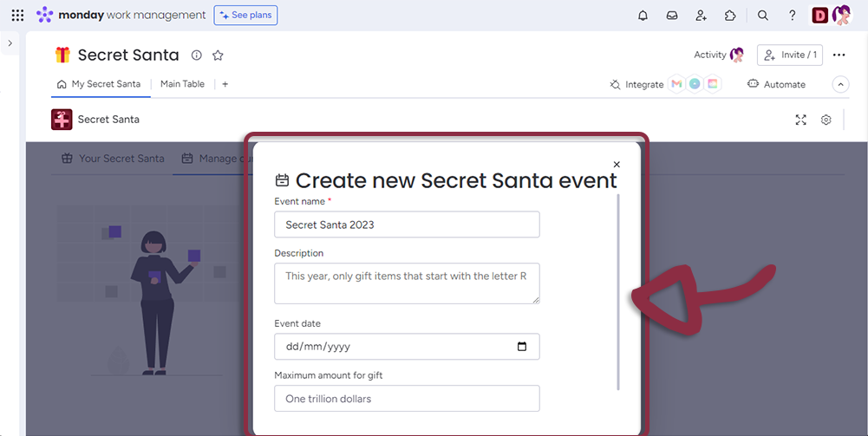Open the board three-dot options menu
The height and width of the screenshot is (436, 868).
839,55
